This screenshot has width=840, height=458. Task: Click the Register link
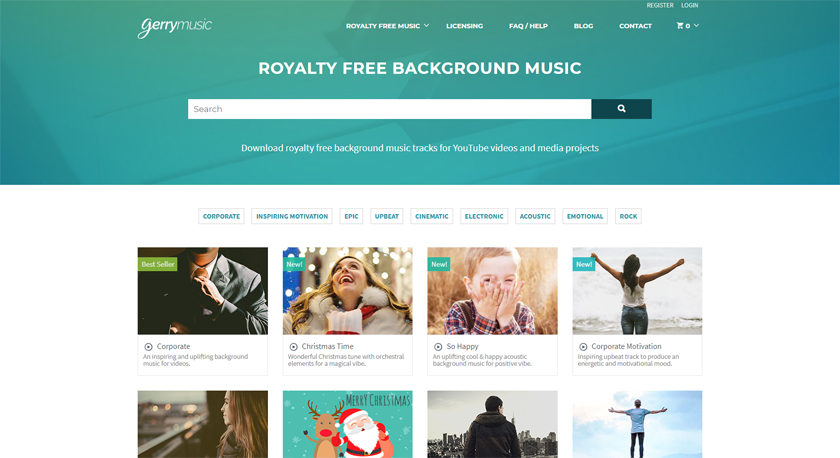click(660, 5)
